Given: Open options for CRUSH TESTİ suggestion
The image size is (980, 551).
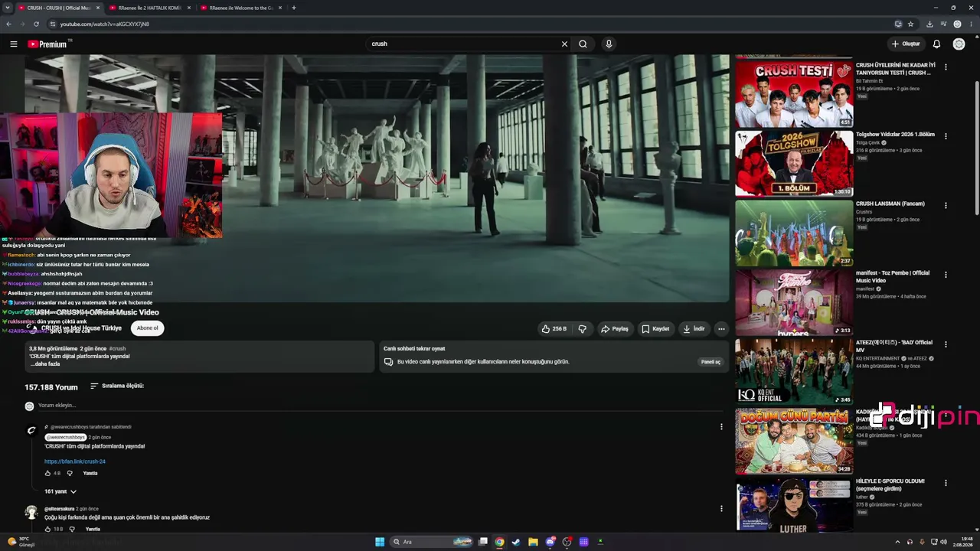Looking at the screenshot, I should (x=946, y=67).
